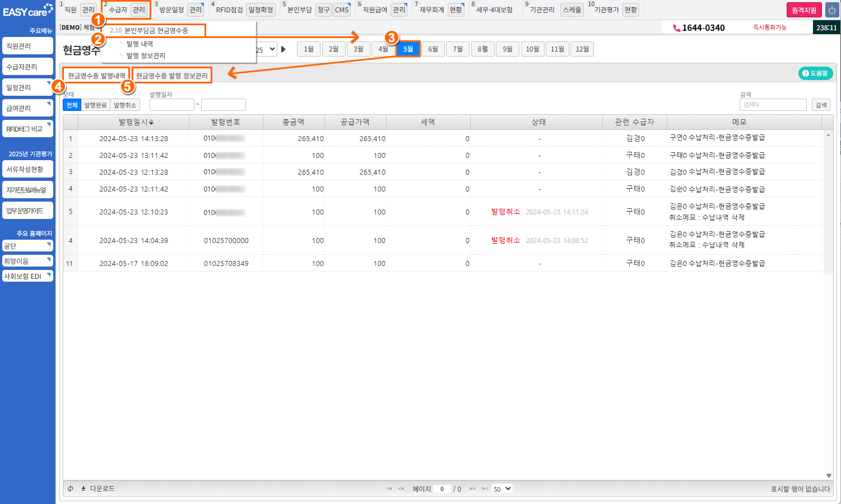Select the 5월 month button

coord(408,49)
